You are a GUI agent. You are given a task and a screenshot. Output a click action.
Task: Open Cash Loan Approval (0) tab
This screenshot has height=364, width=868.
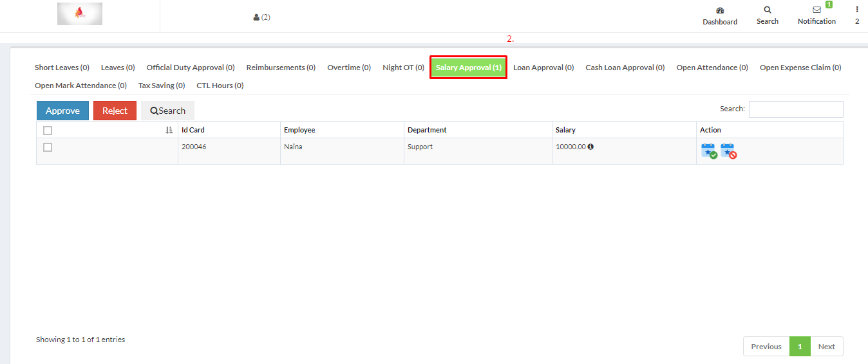[x=625, y=68]
